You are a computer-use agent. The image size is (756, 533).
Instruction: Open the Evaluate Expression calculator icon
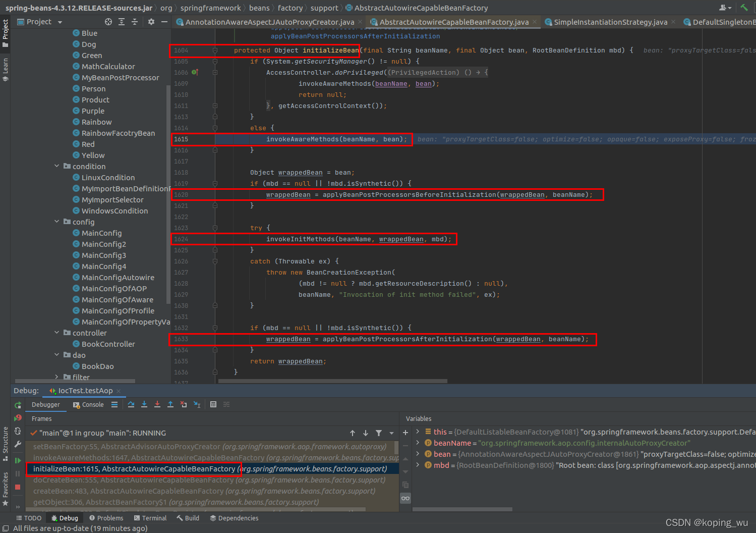pos(213,404)
